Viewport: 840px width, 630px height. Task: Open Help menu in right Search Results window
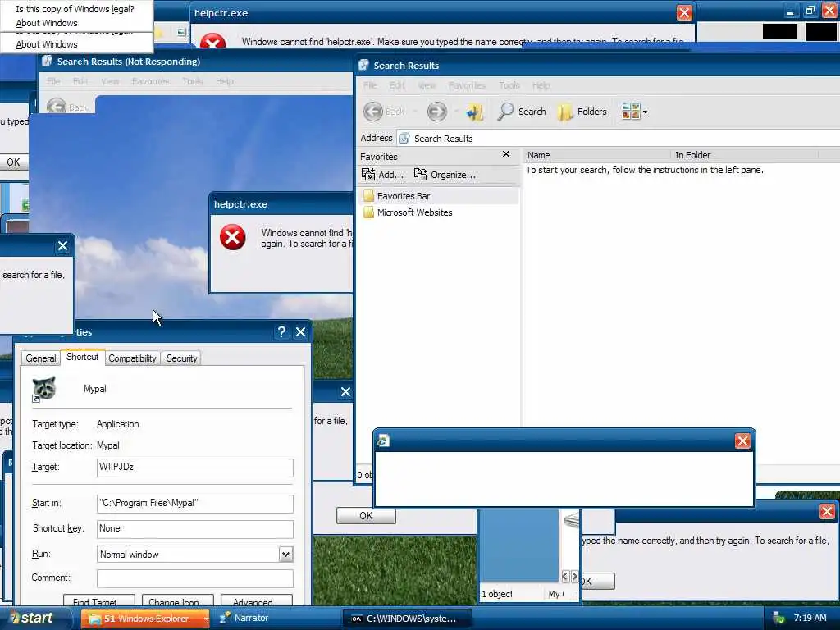(x=541, y=85)
